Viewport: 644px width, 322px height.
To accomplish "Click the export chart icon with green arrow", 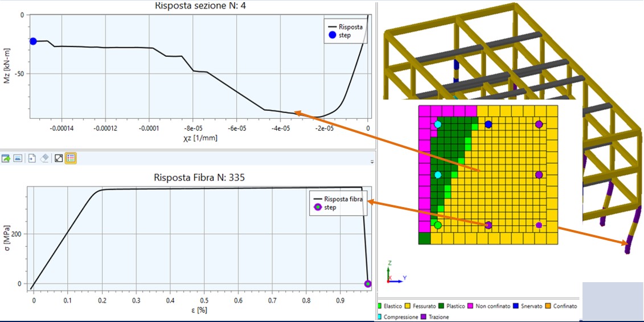I will [x=6, y=158].
